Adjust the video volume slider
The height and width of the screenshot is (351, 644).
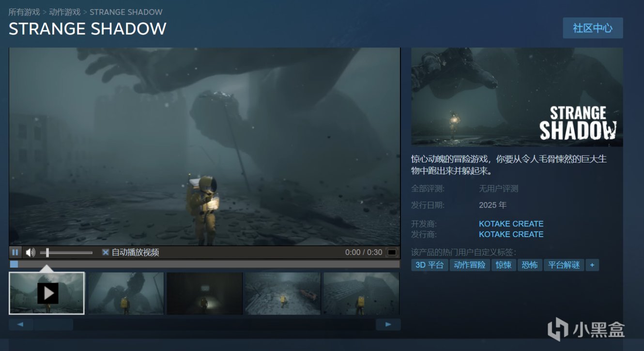[x=66, y=253]
